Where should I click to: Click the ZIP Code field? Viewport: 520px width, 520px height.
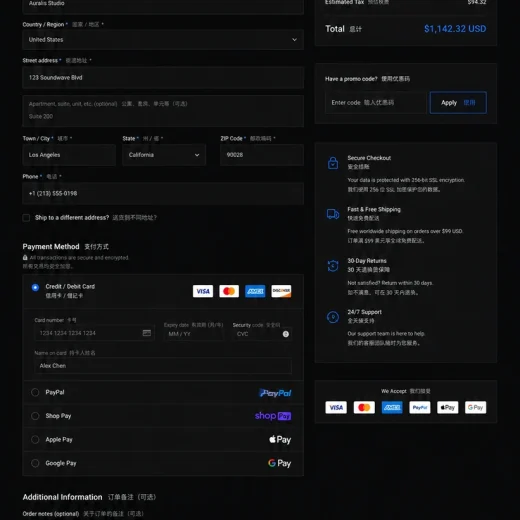(x=262, y=155)
